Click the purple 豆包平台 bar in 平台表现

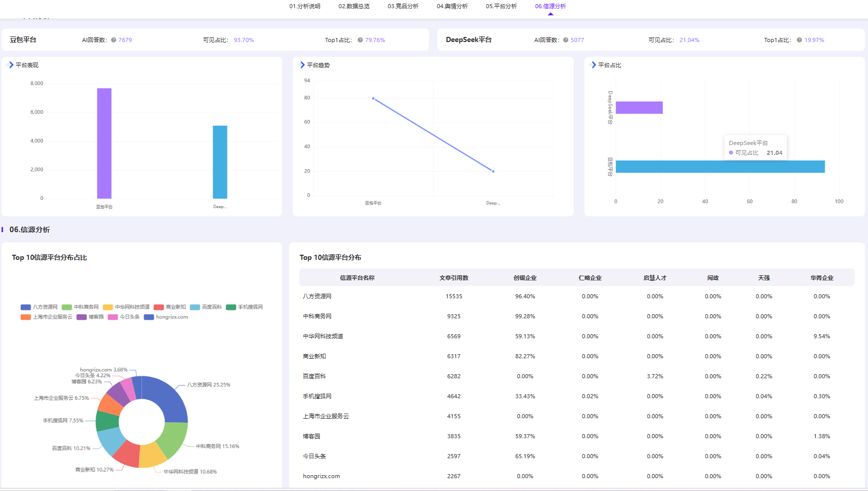(x=104, y=144)
